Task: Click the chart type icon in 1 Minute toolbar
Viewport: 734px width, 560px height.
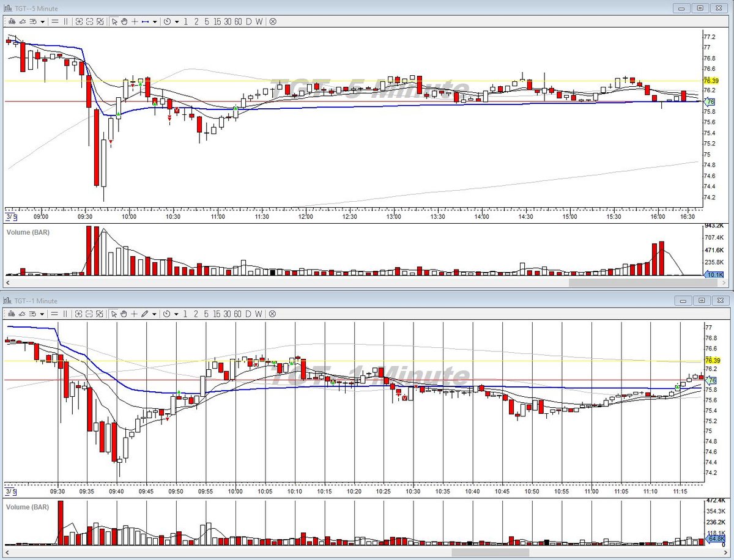Action: pyautogui.click(x=12, y=314)
